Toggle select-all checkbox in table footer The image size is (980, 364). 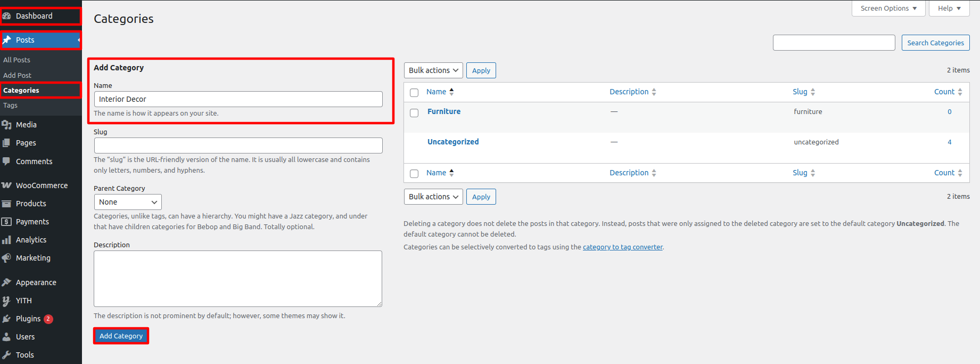(414, 174)
